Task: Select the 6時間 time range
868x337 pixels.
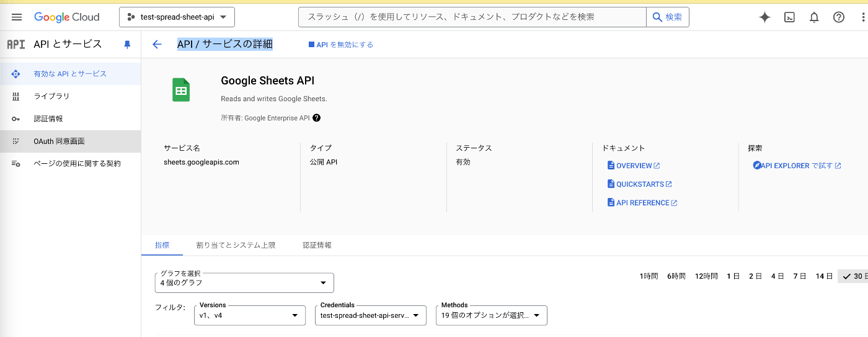Action: (x=676, y=276)
